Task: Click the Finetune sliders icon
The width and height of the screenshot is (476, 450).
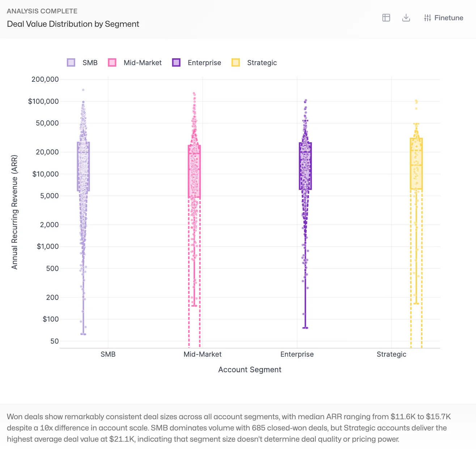Action: [x=428, y=18]
